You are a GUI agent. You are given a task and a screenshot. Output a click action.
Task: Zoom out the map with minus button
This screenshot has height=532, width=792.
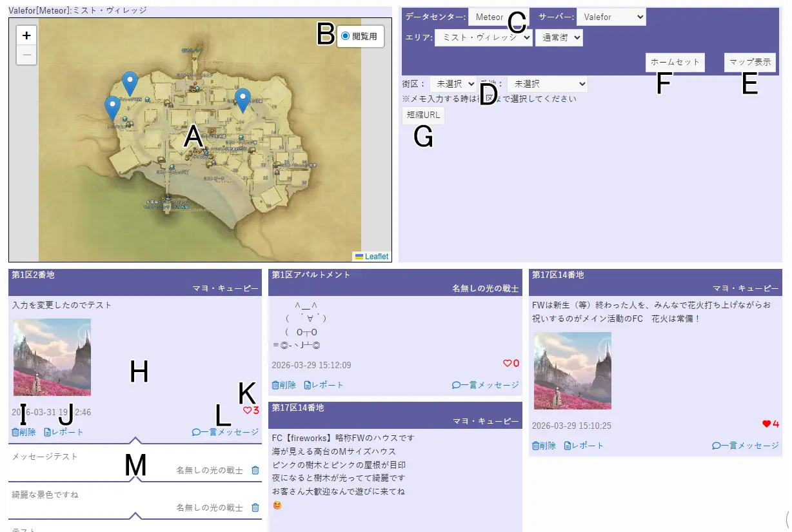pyautogui.click(x=26, y=55)
